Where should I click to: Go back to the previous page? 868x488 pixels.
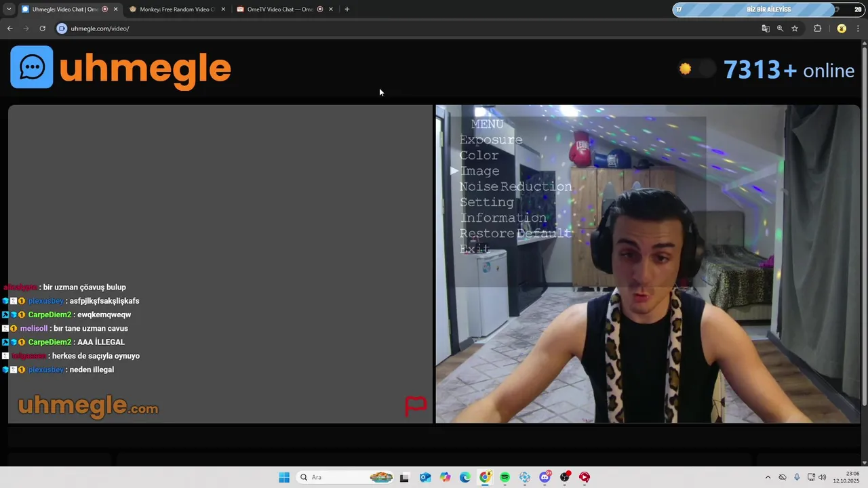point(9,28)
